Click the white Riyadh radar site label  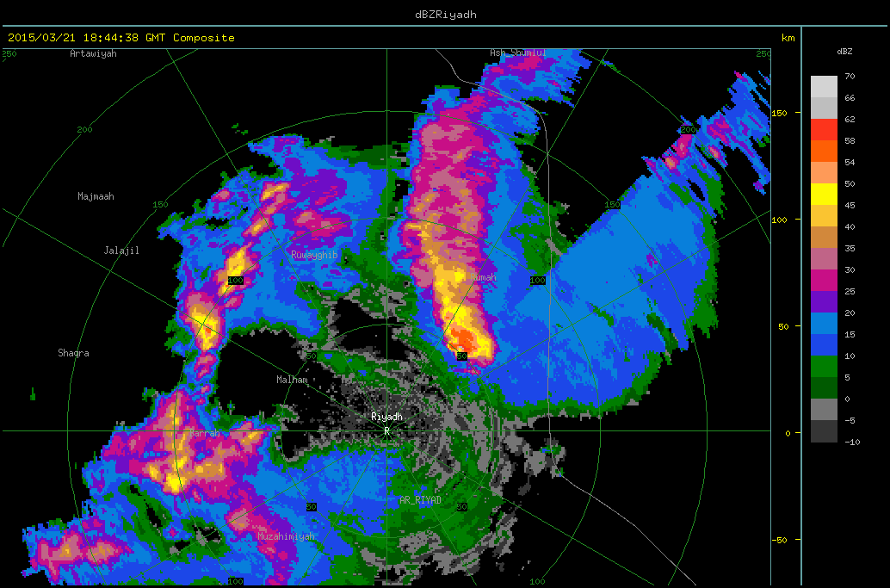pos(386,417)
